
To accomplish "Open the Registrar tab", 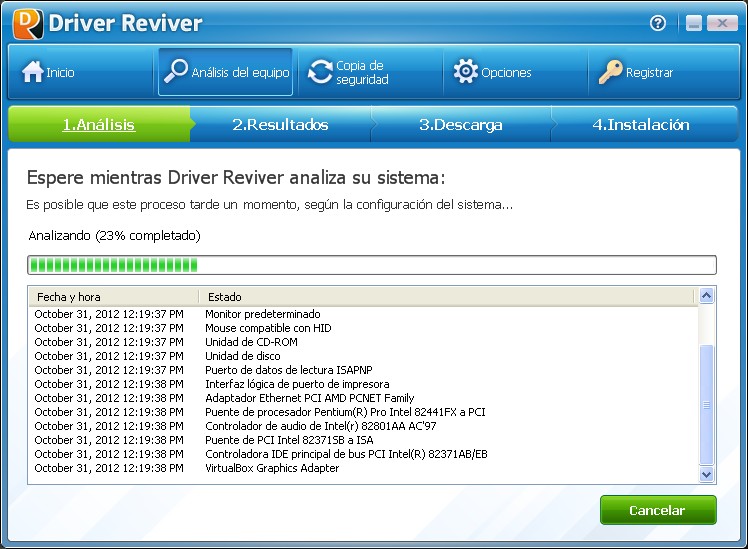I will click(664, 72).
